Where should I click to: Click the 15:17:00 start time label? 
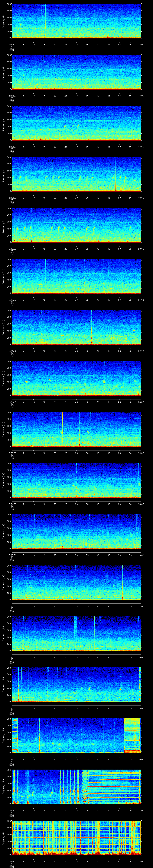(x=12, y=147)
